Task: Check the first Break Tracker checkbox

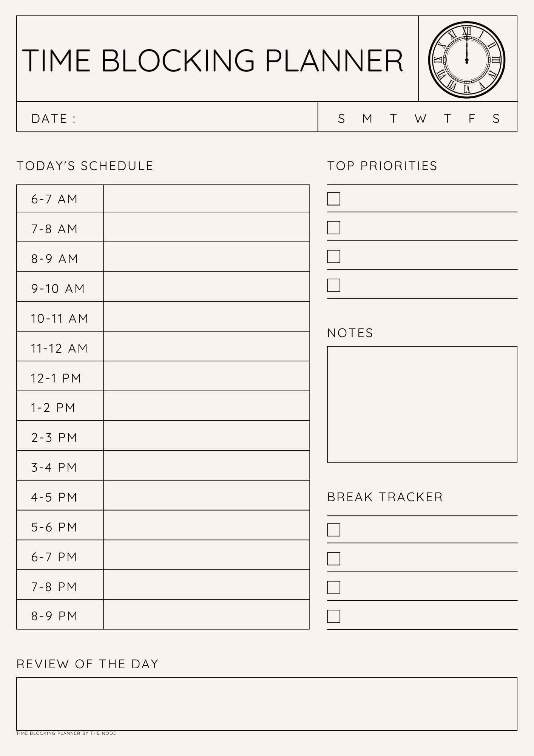Action: pos(333,530)
